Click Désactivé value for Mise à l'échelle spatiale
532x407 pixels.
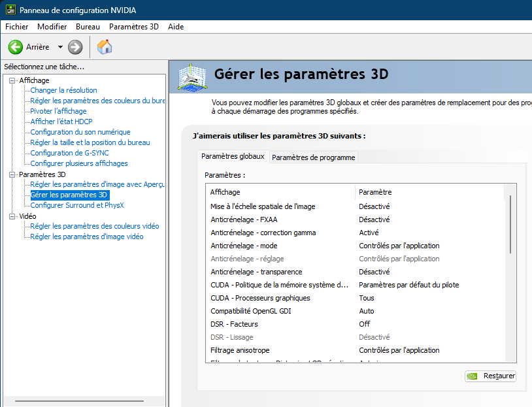point(374,206)
